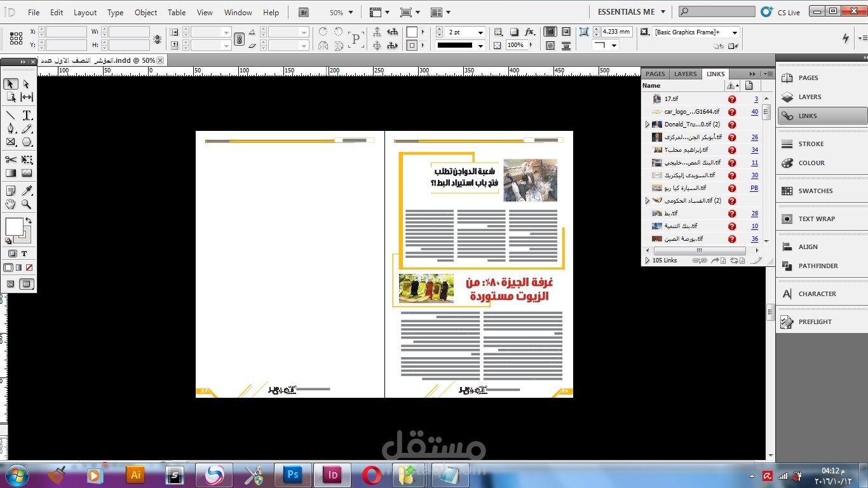Switch to the Layers tab in panel
This screenshot has width=868, height=488.
(x=685, y=74)
